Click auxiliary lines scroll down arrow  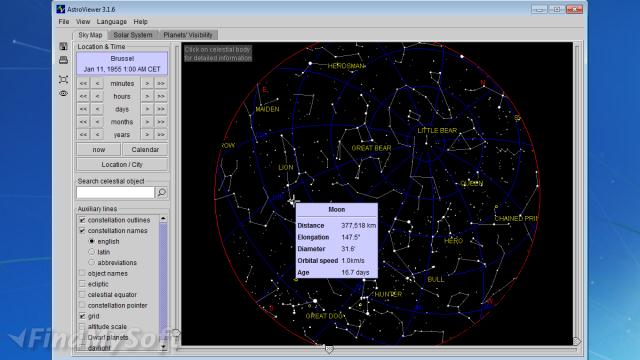(x=163, y=347)
